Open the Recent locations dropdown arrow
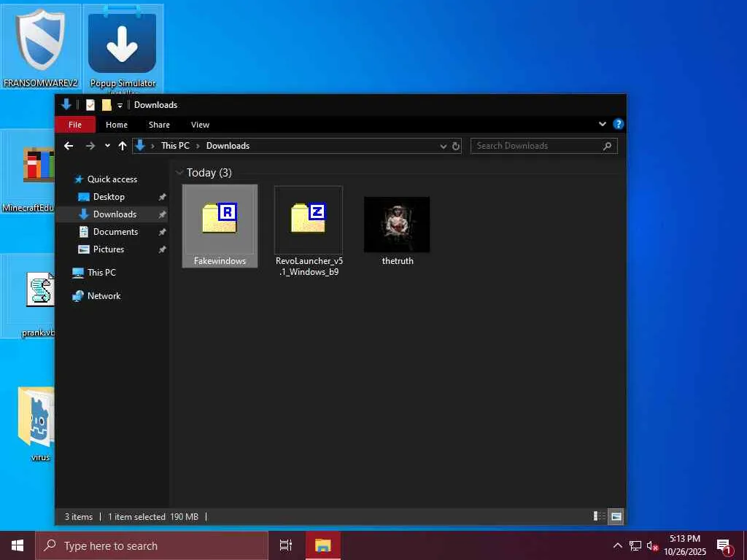 pos(107,146)
